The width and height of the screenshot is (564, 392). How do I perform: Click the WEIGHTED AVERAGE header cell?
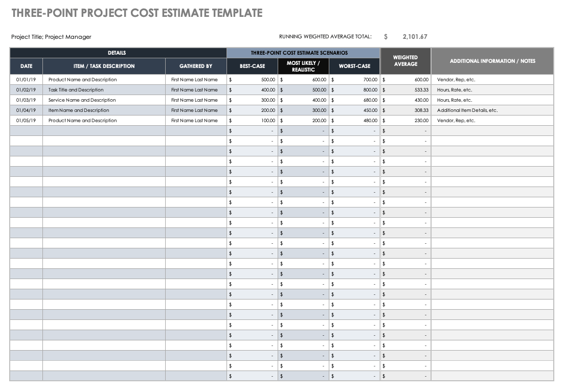coord(405,61)
